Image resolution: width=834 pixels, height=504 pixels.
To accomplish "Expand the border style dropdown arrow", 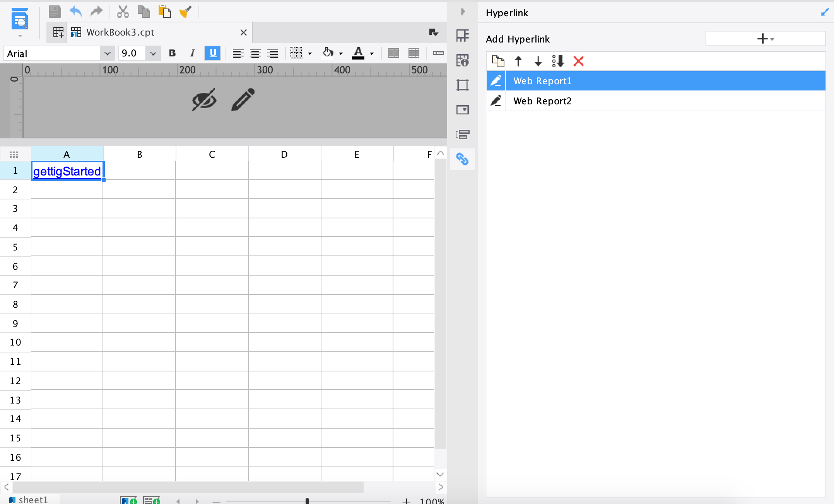I will pos(310,54).
